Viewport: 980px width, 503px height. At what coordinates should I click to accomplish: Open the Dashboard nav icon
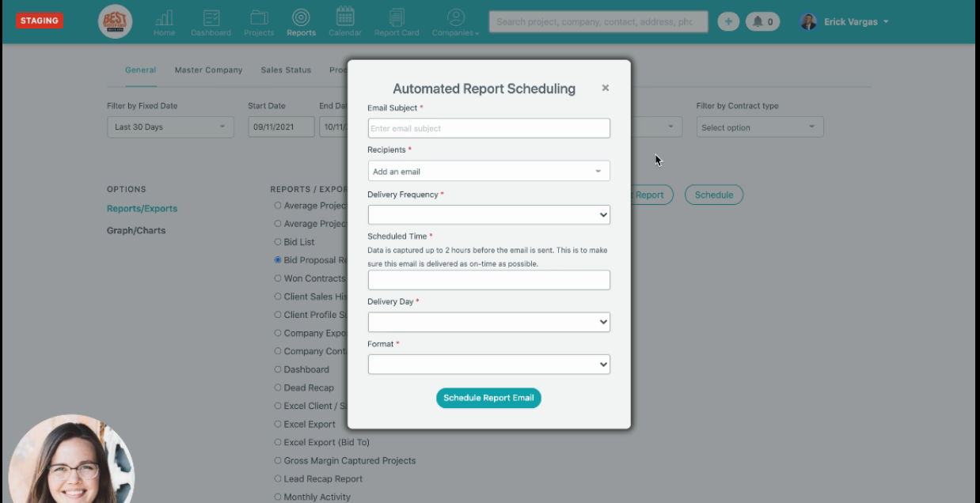(211, 22)
